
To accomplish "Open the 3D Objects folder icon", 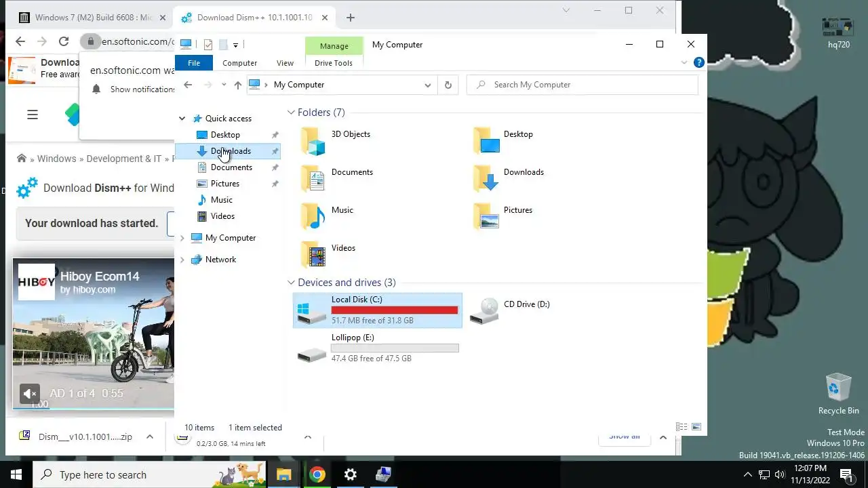I will coord(313,142).
